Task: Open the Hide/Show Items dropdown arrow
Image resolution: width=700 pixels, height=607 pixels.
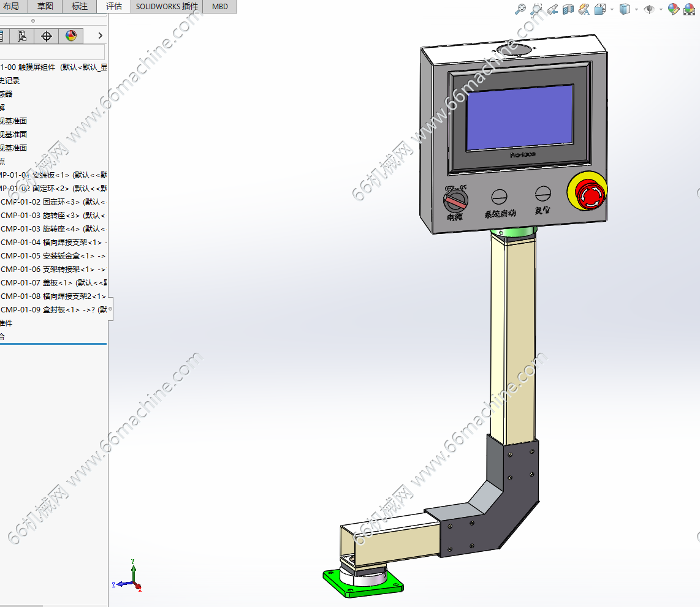Action: coord(661,9)
